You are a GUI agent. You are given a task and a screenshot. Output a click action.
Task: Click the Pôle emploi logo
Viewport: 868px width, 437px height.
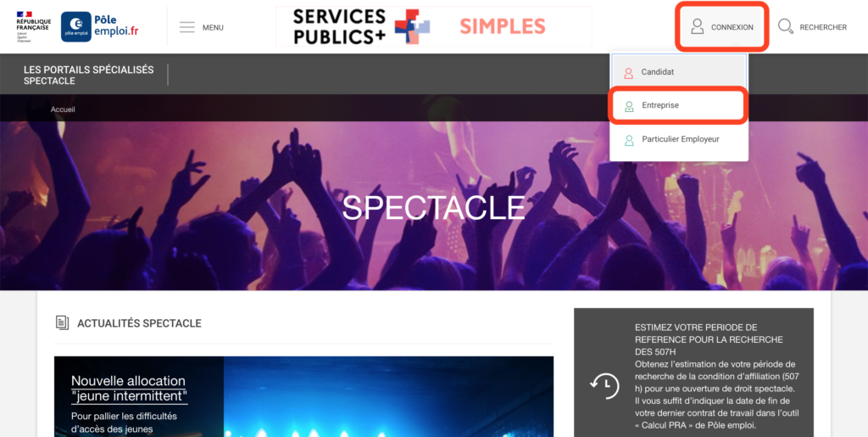100,26
